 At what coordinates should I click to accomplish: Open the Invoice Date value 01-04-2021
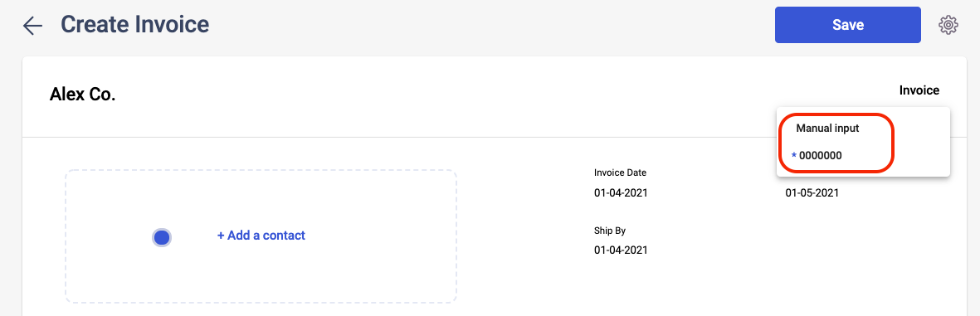pyautogui.click(x=621, y=193)
